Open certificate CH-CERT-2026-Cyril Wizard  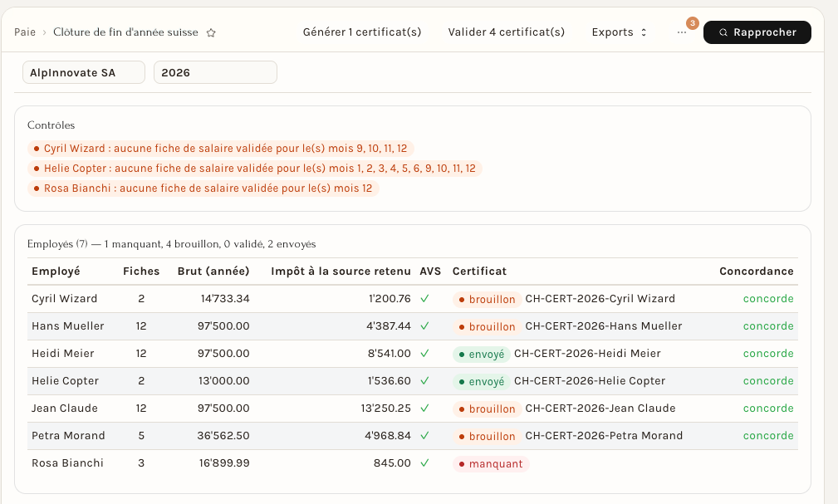(x=600, y=299)
